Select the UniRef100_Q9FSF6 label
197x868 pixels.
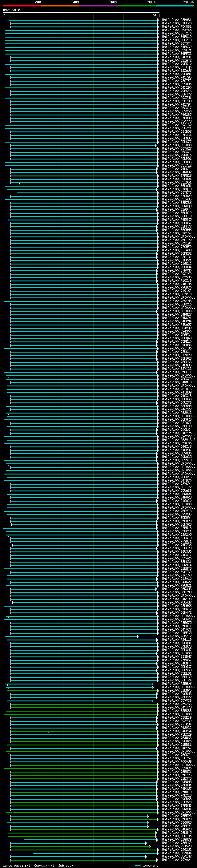pos(177,91)
